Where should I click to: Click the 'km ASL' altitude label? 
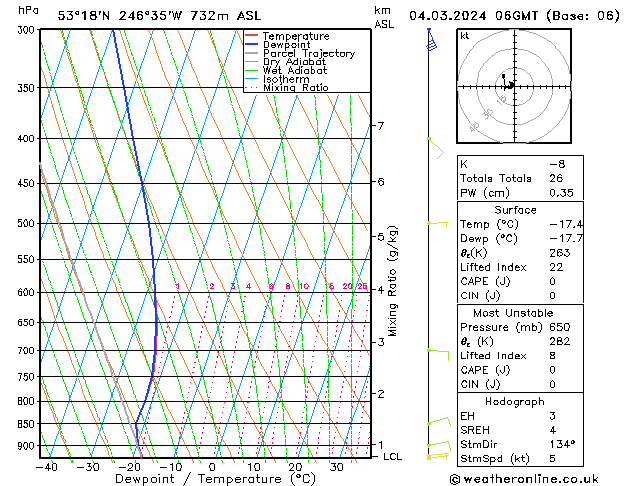[x=384, y=17]
